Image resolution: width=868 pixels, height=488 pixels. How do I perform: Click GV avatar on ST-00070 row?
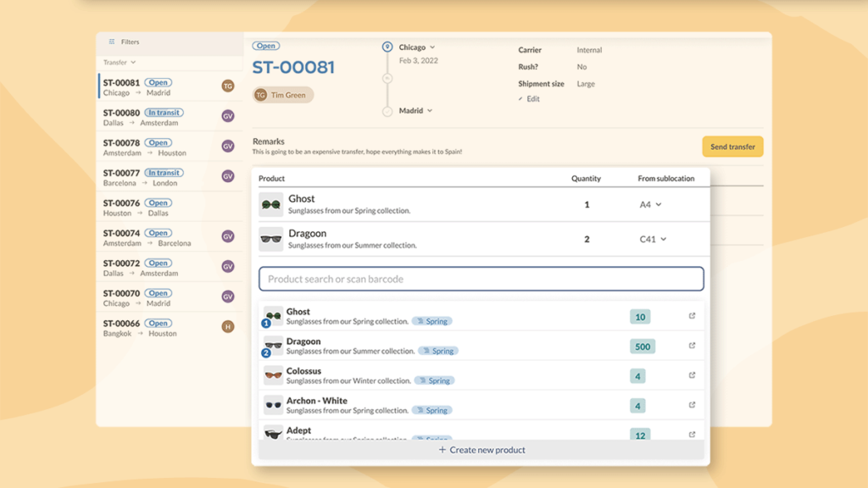click(227, 297)
